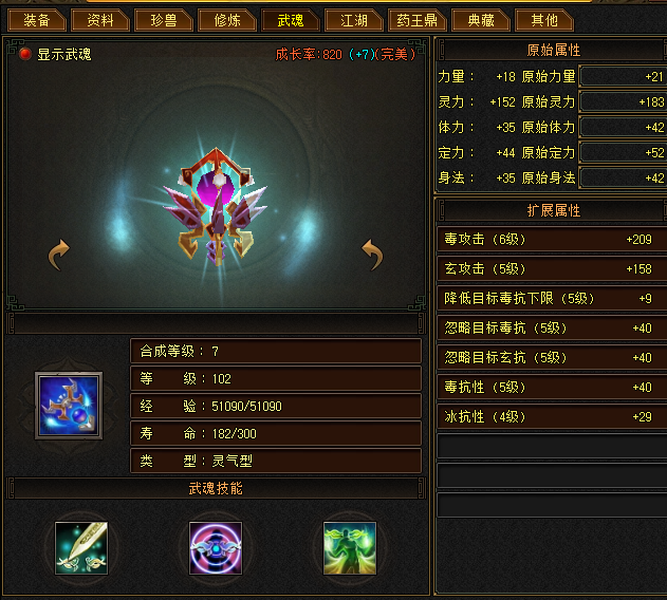
Task: Go to the 药王鼎 tab
Action: 417,20
